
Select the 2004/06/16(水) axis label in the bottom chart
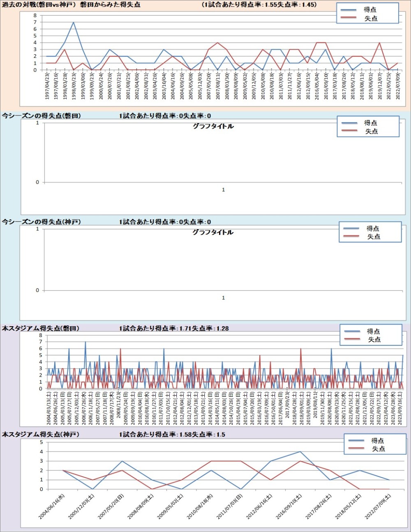click(52, 507)
